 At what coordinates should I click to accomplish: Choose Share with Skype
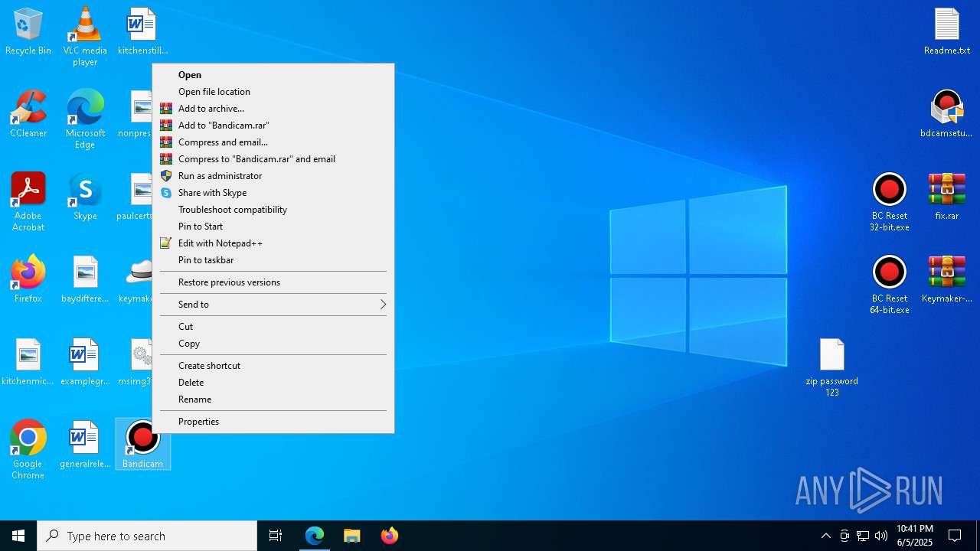click(273, 193)
